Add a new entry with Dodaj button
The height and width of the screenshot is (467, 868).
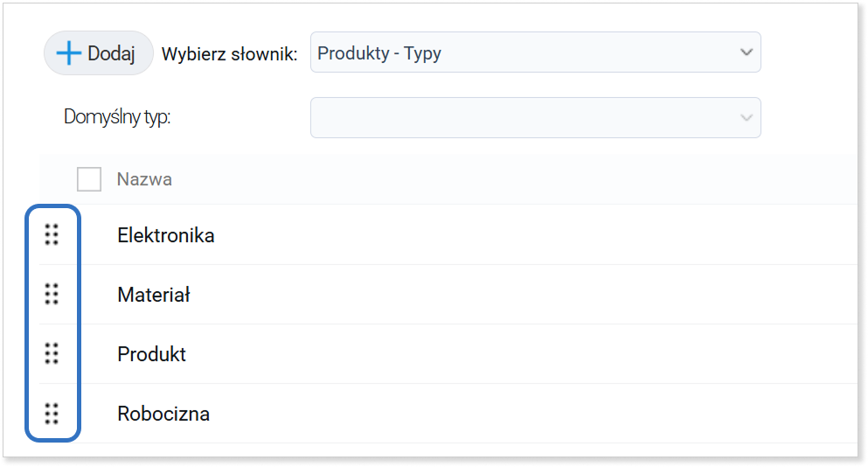[99, 53]
